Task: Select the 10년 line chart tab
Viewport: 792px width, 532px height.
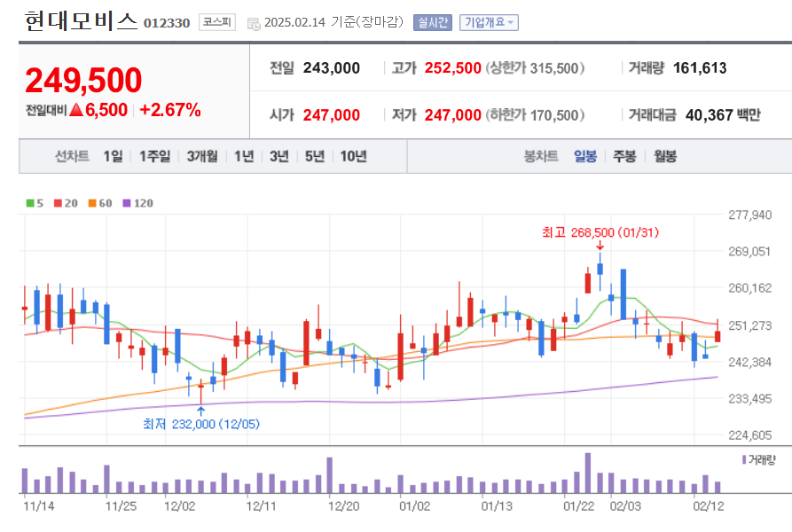Action: [353, 156]
